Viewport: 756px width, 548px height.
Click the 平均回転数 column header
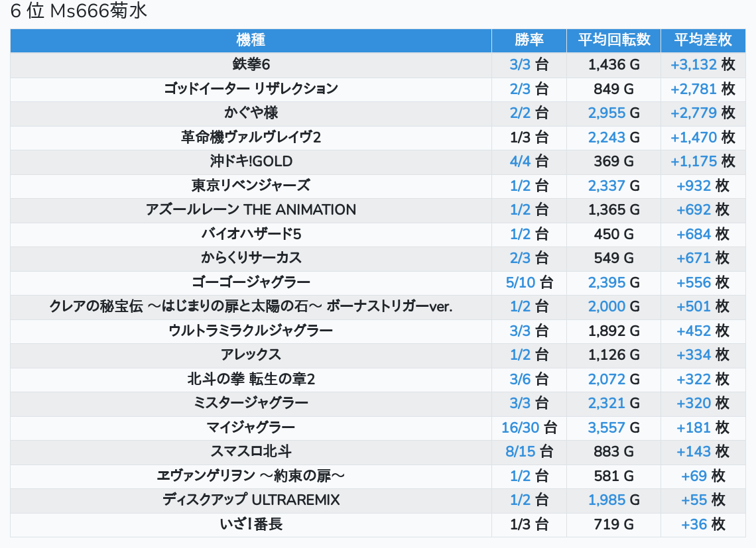coord(613,40)
